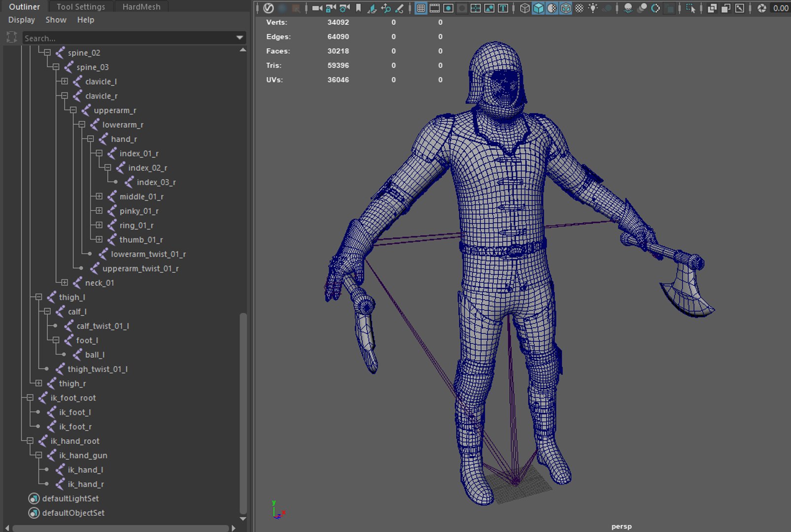The width and height of the screenshot is (791, 532).
Task: Click the X-Ray Active Components icon
Action: (726, 8)
